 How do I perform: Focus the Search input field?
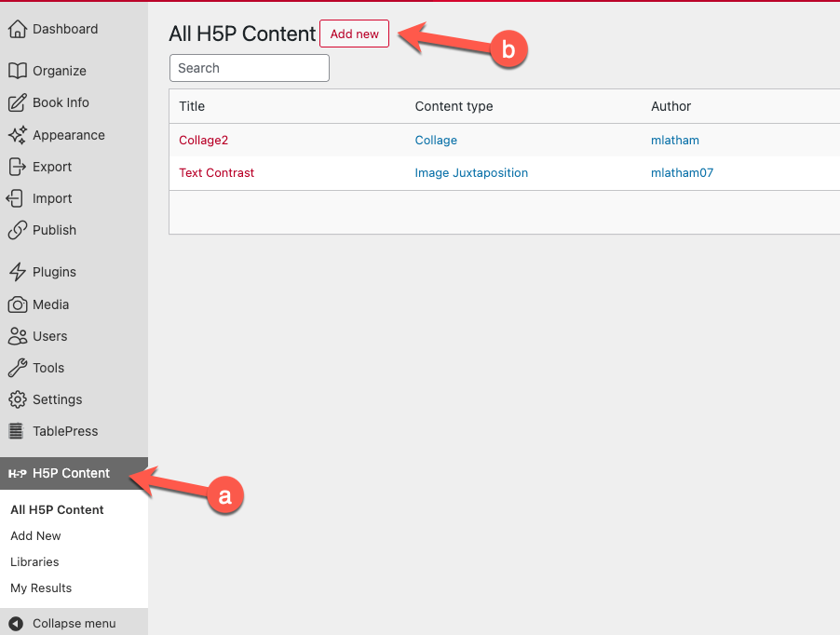250,68
